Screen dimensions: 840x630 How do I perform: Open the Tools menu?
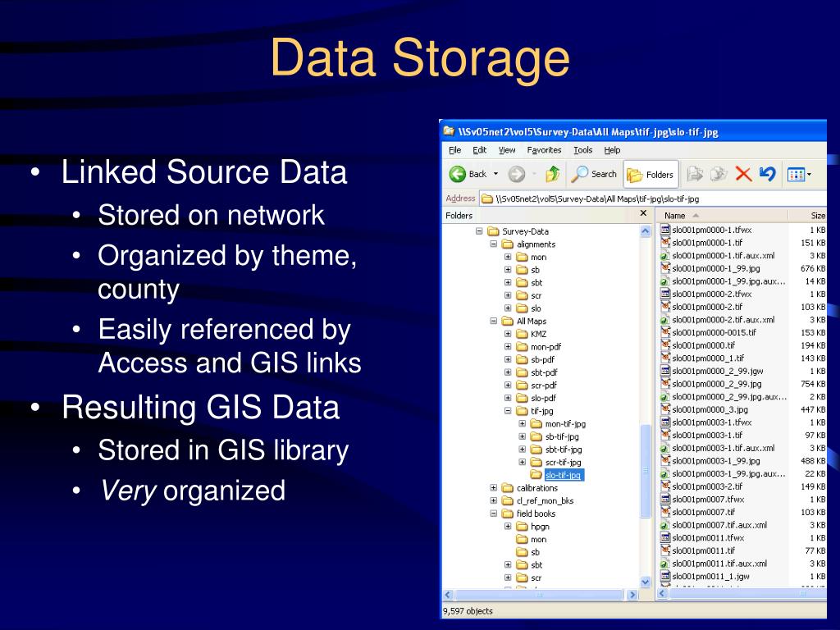[x=583, y=150]
